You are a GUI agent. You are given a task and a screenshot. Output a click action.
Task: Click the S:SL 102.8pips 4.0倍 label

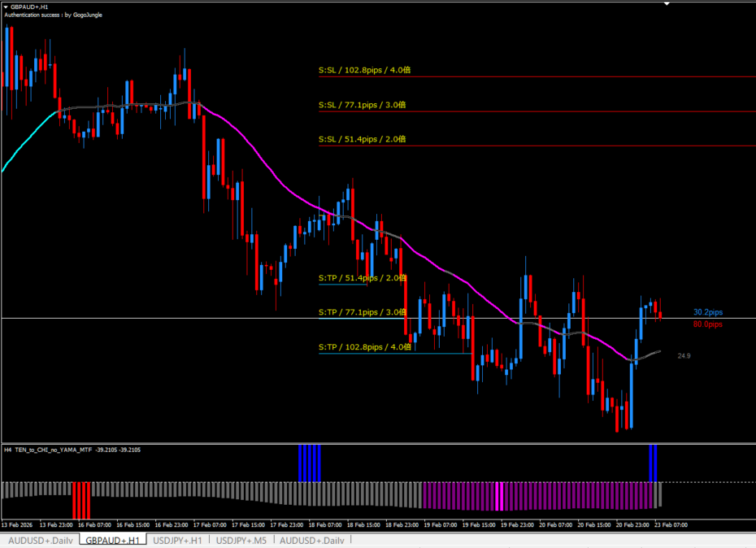coord(364,71)
